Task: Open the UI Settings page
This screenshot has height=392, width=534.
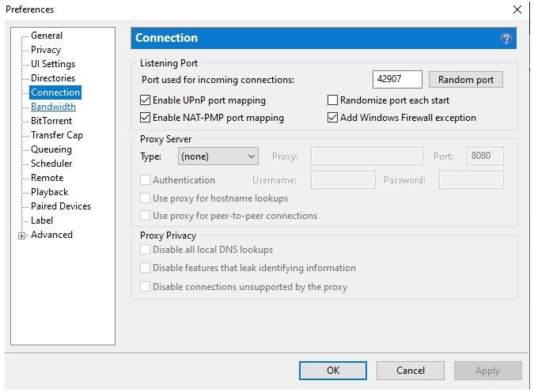Action: coord(53,64)
